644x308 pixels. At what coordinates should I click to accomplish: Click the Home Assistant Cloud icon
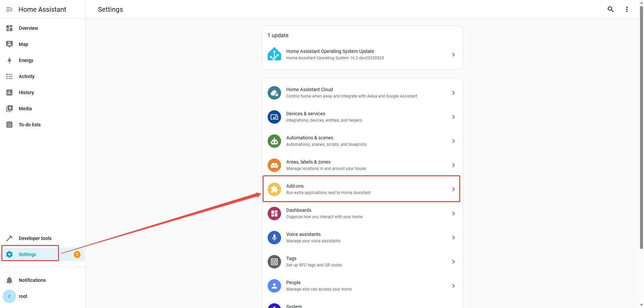click(x=274, y=93)
